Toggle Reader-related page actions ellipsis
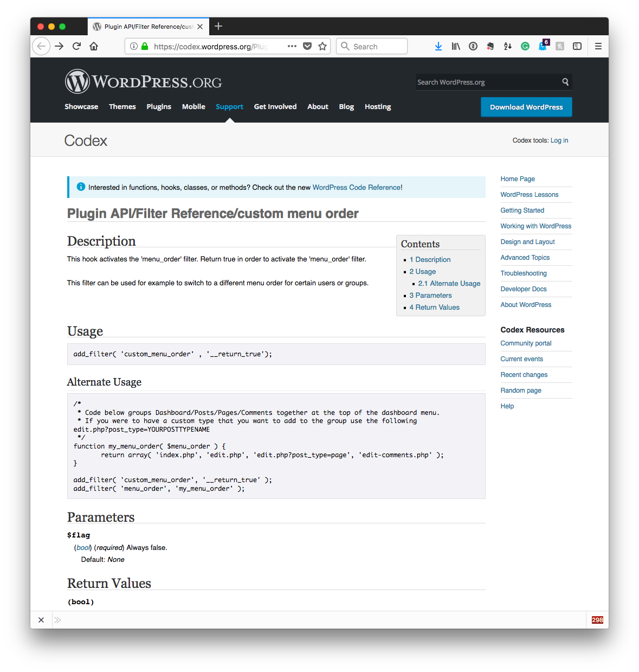 (292, 46)
